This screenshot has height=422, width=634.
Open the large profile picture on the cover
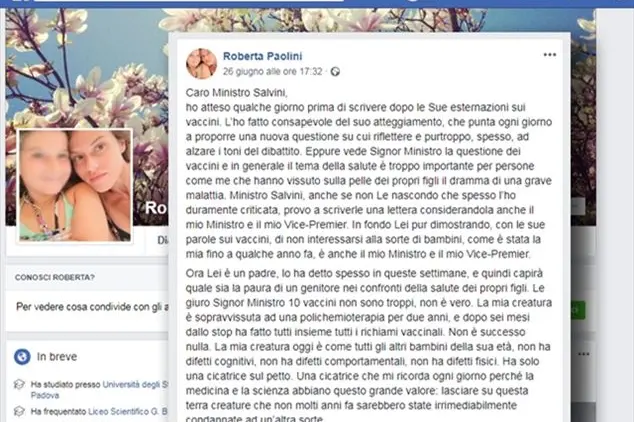pos(75,186)
